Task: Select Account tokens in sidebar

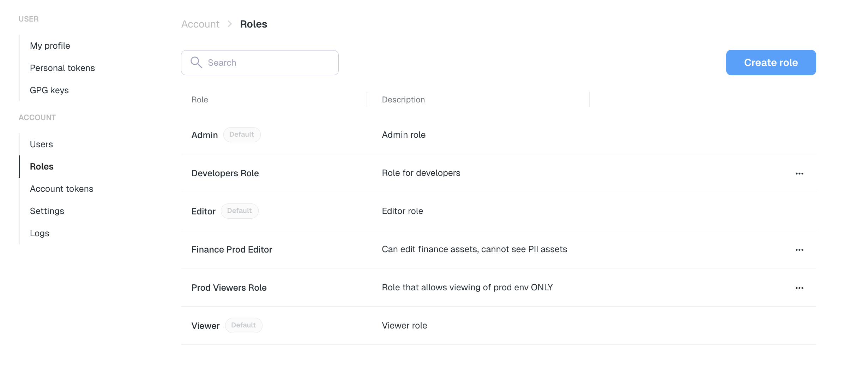Action: (x=62, y=189)
